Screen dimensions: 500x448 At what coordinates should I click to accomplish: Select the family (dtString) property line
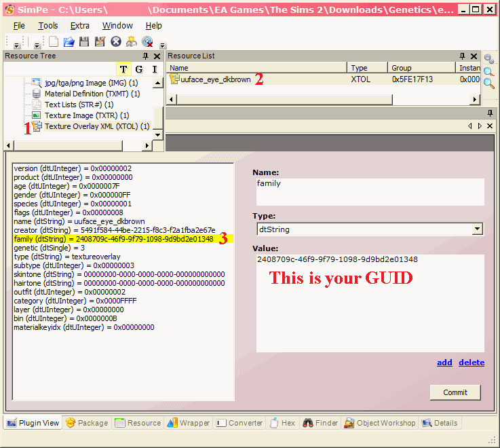pyautogui.click(x=123, y=239)
